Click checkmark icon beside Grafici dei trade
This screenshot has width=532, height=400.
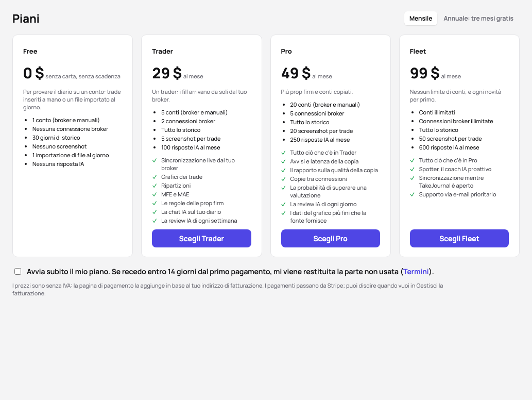pyautogui.click(x=155, y=177)
